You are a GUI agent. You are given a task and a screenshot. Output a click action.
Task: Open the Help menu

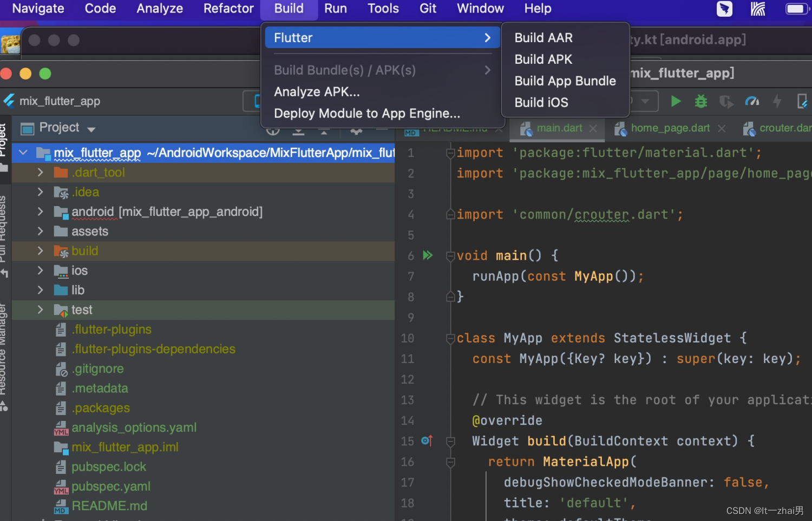pyautogui.click(x=538, y=9)
